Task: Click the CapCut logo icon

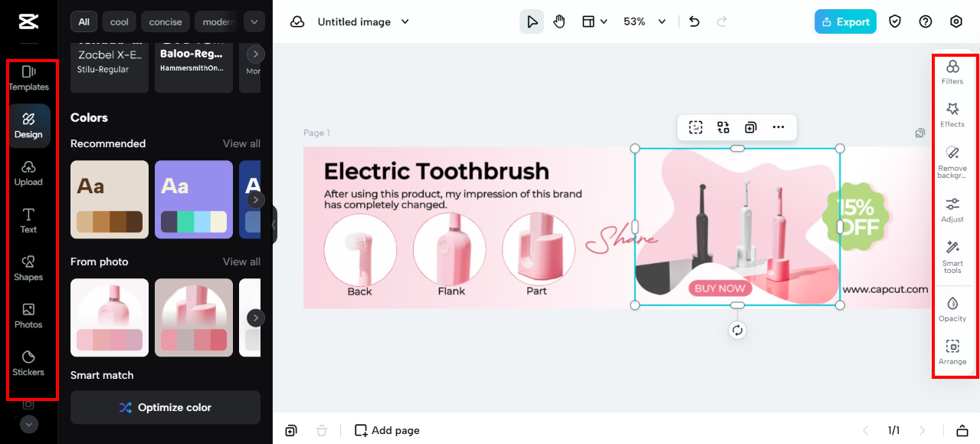Action: [x=28, y=21]
